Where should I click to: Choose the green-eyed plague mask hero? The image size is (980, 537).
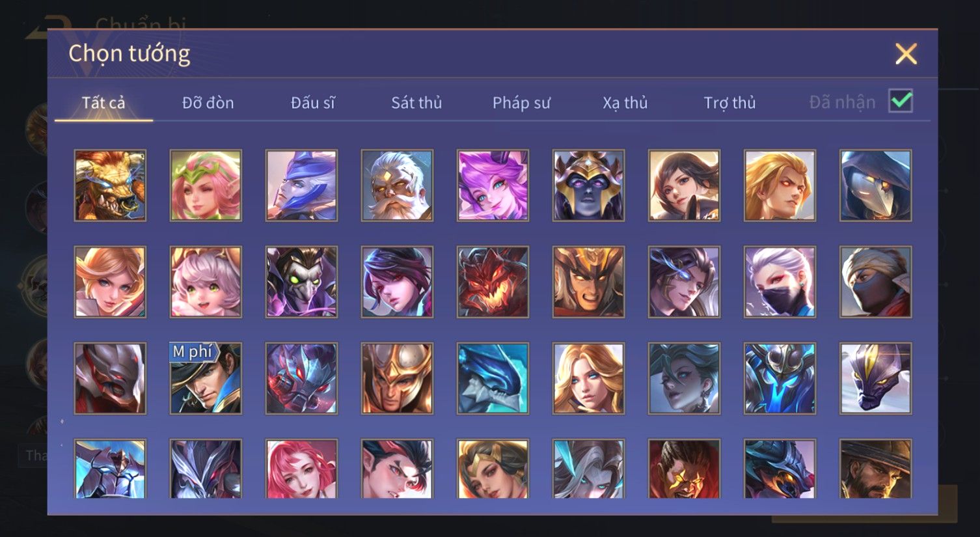301,282
